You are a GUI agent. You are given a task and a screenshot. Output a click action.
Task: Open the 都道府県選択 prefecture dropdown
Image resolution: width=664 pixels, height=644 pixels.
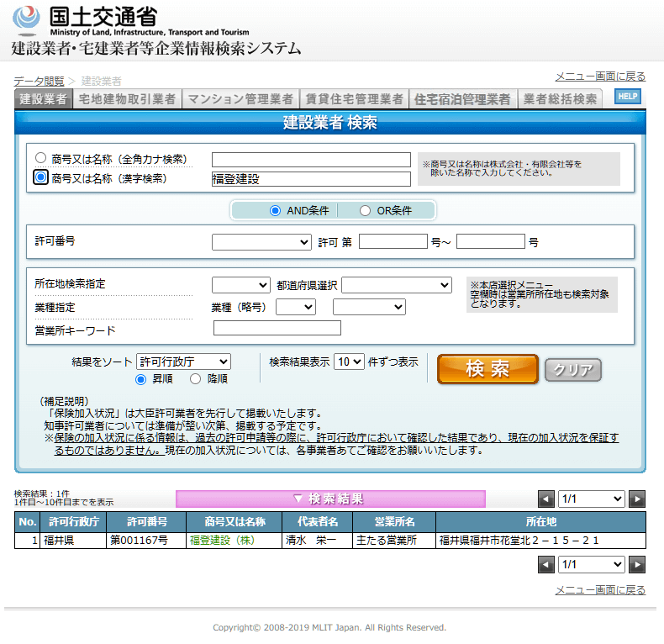[x=397, y=286]
